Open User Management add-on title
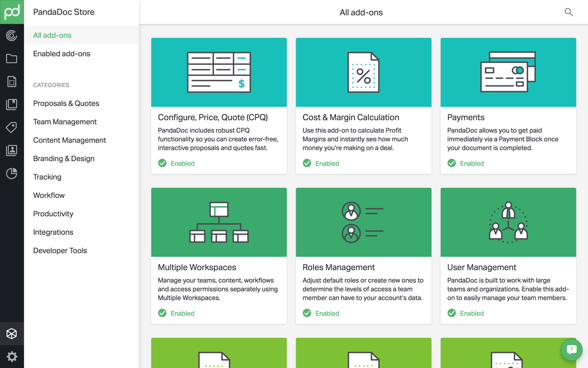 [482, 267]
